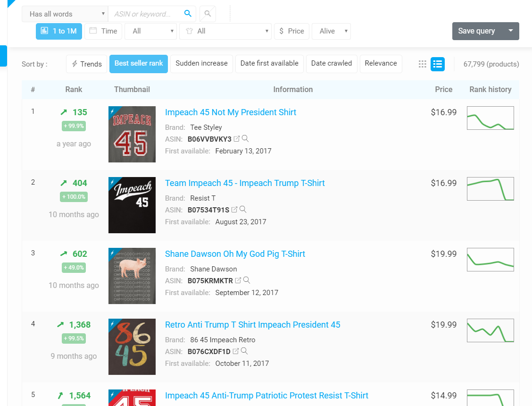Switch to grid view layout icon
The height and width of the screenshot is (406, 532).
click(422, 64)
